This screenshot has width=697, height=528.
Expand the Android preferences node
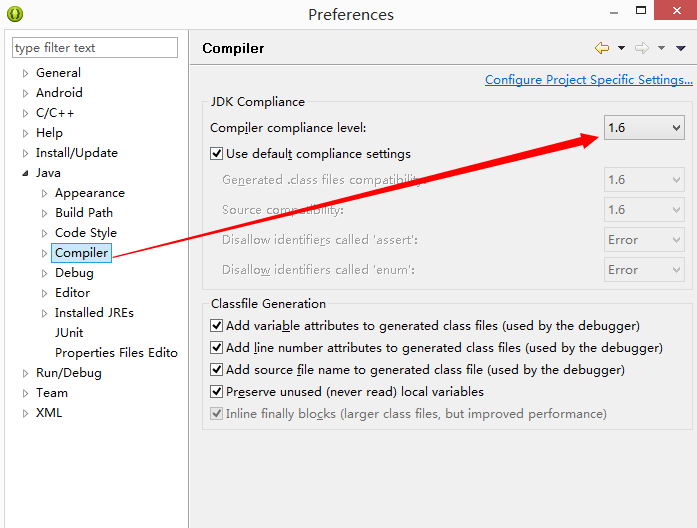click(x=25, y=93)
